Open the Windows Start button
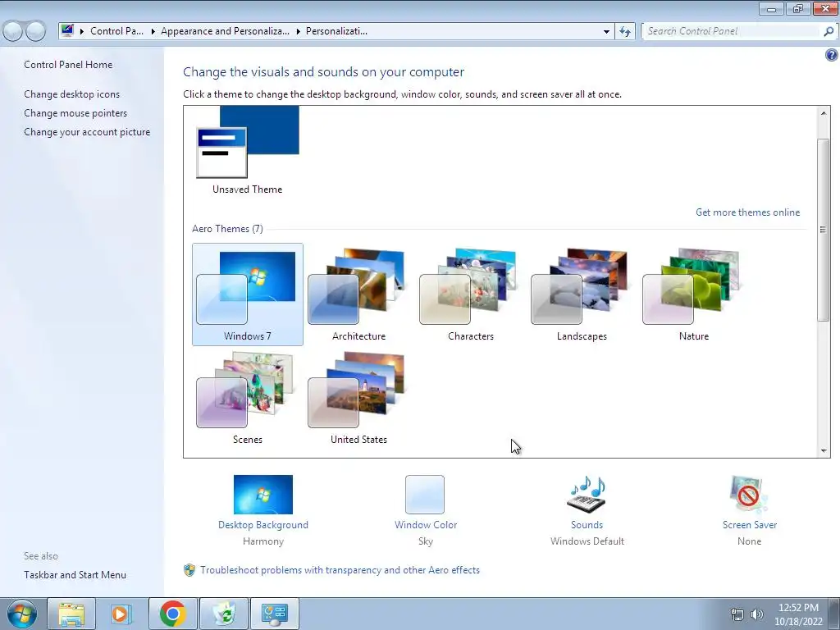 coord(22,614)
